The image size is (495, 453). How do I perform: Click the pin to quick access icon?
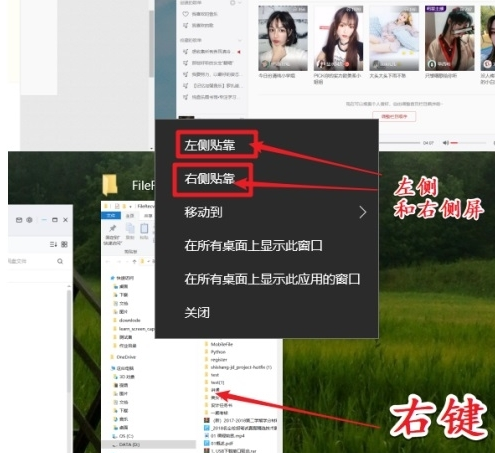(112, 228)
